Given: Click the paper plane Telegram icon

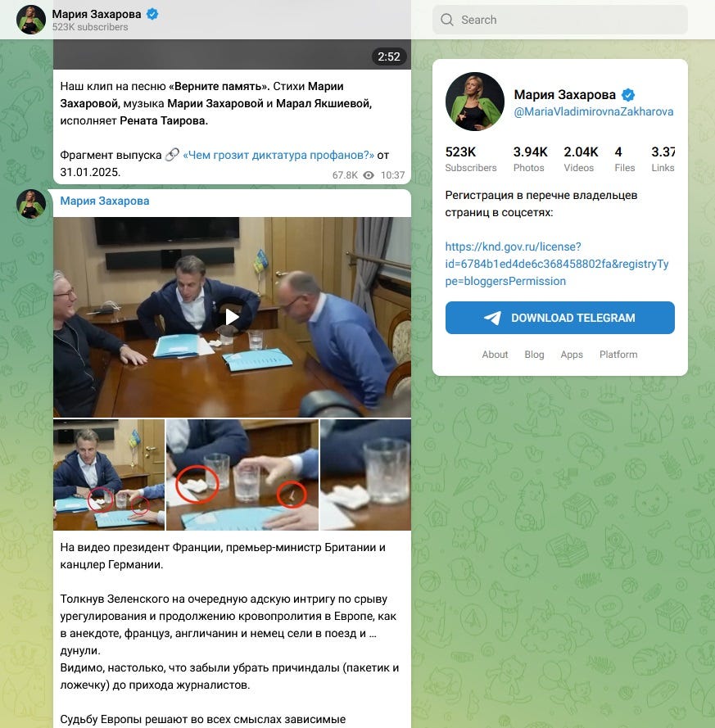Looking at the screenshot, I should point(492,318).
